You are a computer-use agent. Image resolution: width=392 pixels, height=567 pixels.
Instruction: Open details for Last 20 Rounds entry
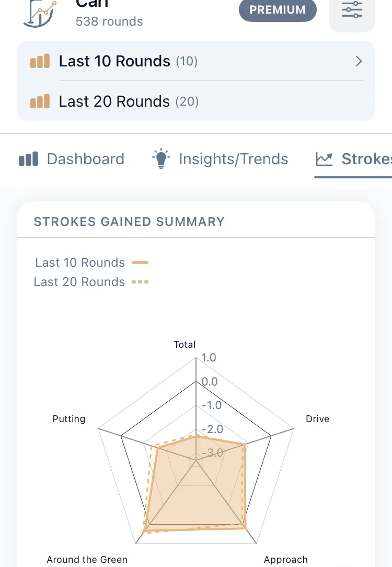(129, 101)
